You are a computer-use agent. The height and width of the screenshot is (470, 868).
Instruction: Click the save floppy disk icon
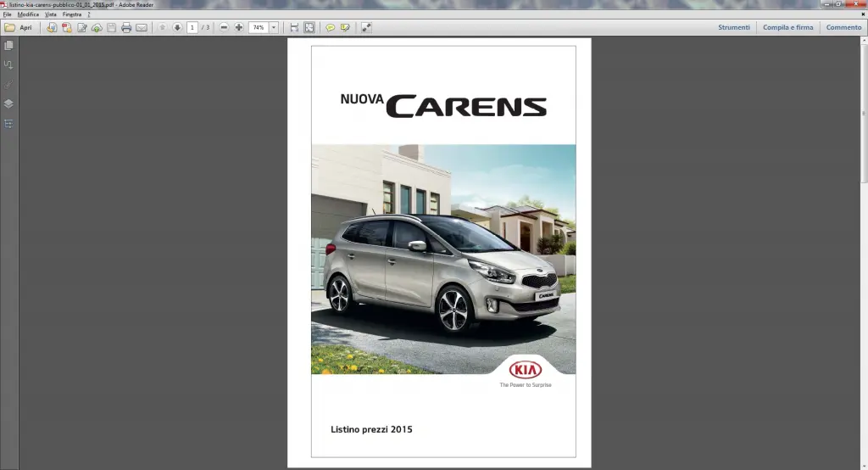111,27
